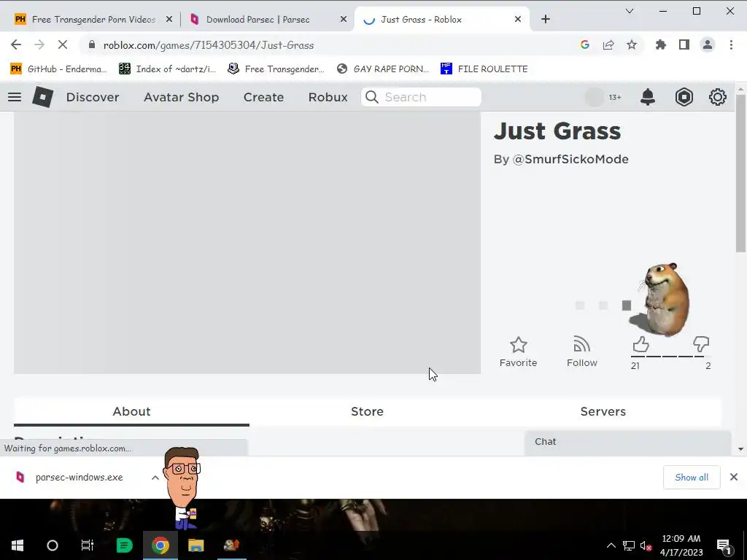This screenshot has height=560, width=747.
Task: Share this page using the share icon
Action: pyautogui.click(x=608, y=44)
